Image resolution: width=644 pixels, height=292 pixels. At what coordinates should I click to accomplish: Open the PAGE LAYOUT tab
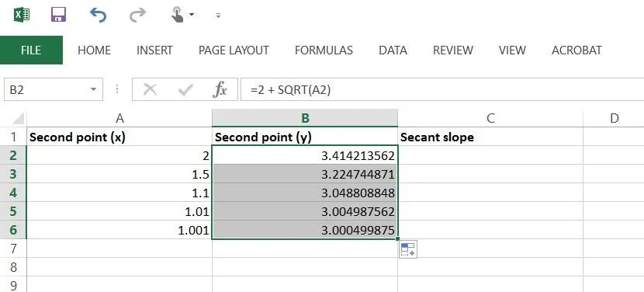[234, 50]
